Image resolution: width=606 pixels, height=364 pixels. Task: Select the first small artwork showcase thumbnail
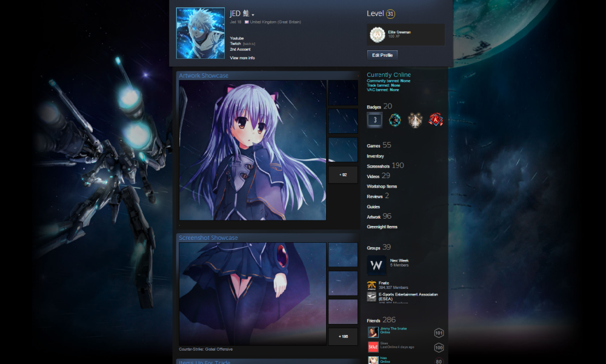click(x=343, y=93)
